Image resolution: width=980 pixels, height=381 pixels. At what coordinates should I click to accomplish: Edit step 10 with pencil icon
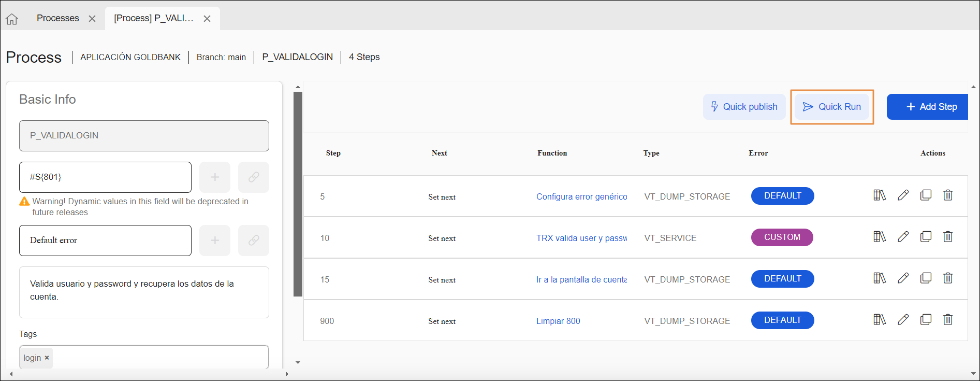click(x=903, y=237)
